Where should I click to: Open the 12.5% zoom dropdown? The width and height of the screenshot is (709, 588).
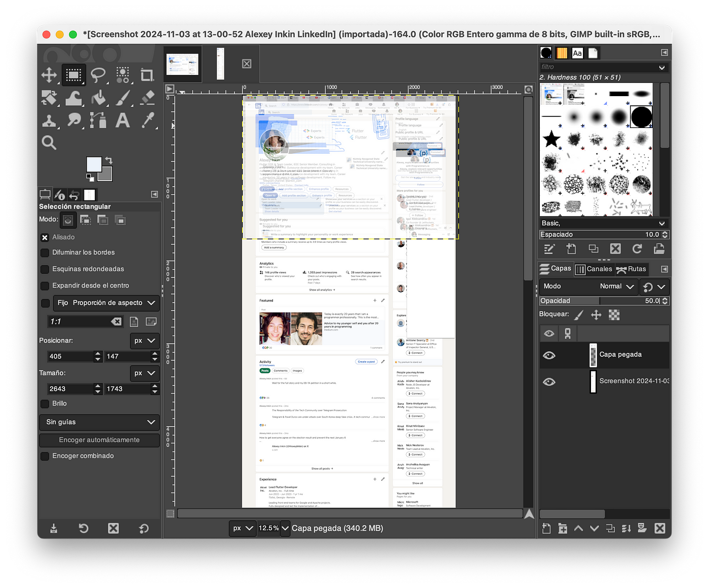[285, 528]
